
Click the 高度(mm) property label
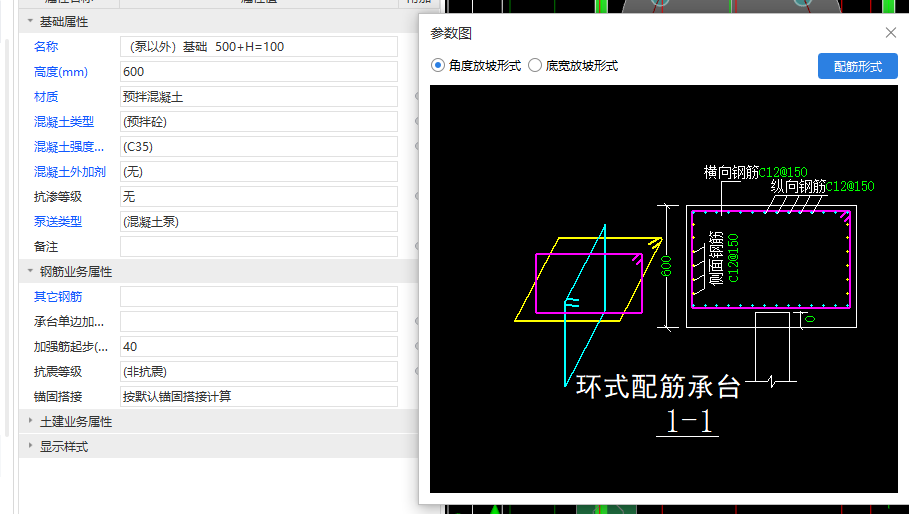click(61, 72)
